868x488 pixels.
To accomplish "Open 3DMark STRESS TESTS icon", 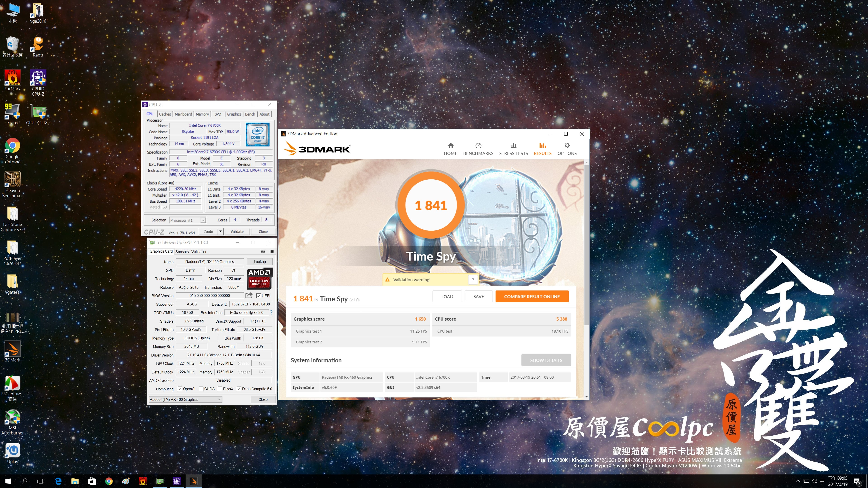I will tap(514, 145).
